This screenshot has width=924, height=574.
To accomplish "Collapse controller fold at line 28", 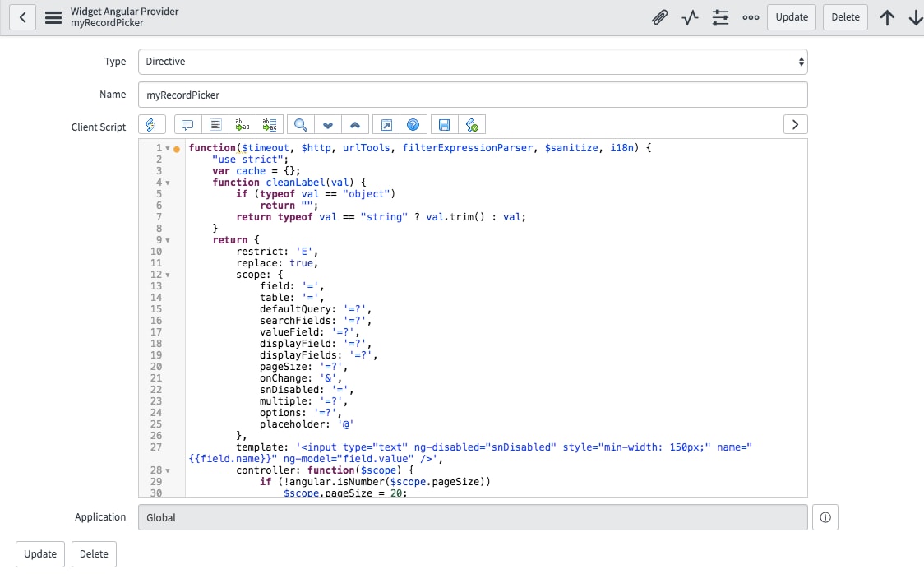I will [x=168, y=471].
